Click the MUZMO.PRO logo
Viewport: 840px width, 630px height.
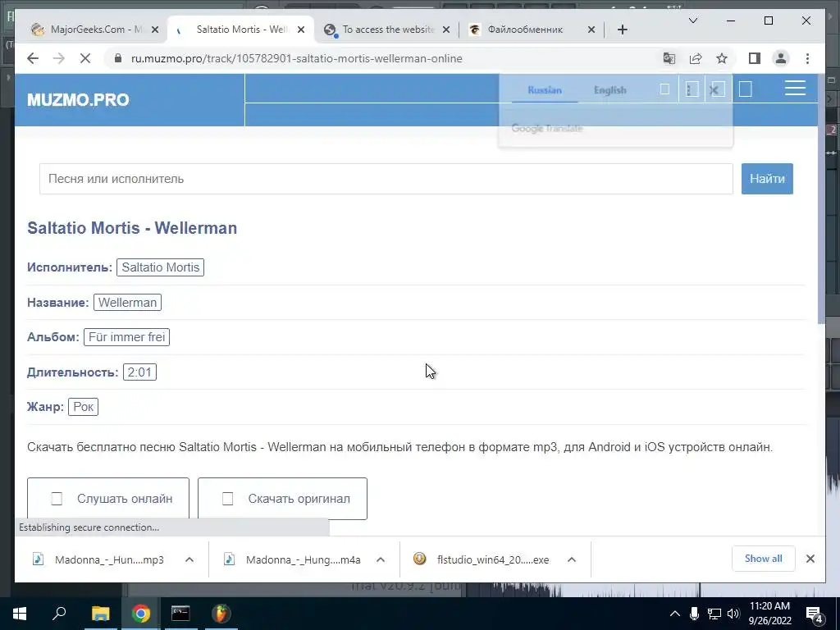(x=78, y=100)
